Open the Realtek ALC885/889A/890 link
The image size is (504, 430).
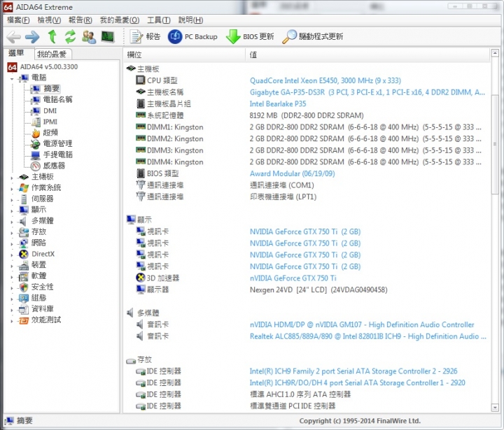point(368,336)
